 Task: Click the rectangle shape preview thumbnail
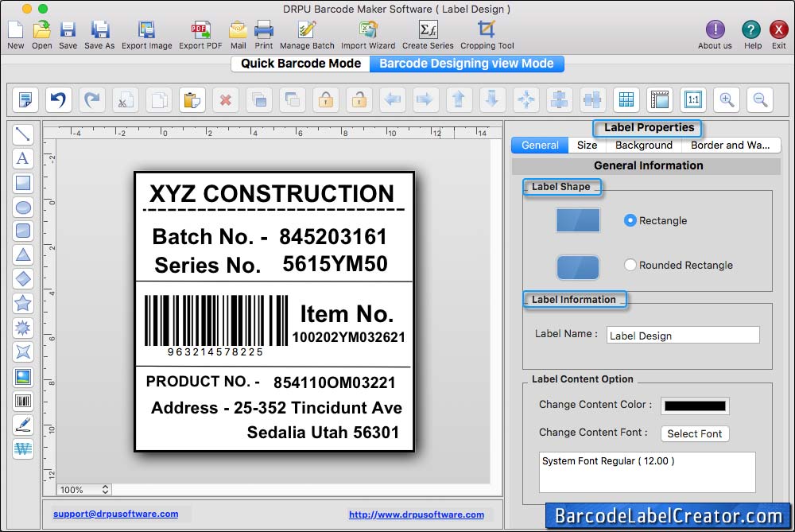click(x=578, y=220)
